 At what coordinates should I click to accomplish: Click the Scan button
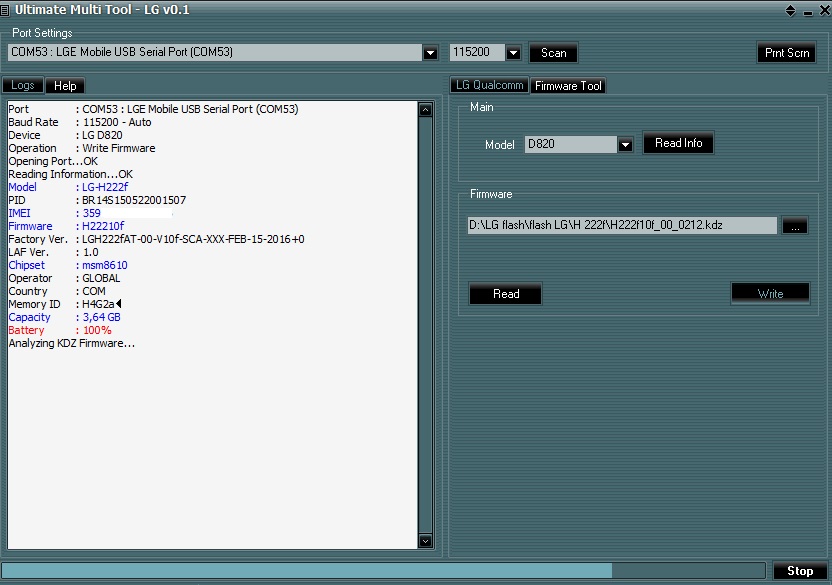point(553,53)
